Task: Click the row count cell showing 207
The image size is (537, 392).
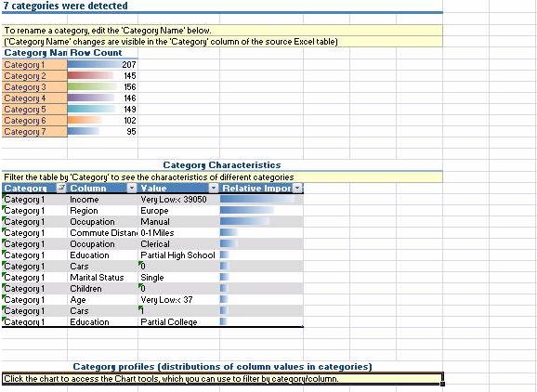Action: point(103,65)
